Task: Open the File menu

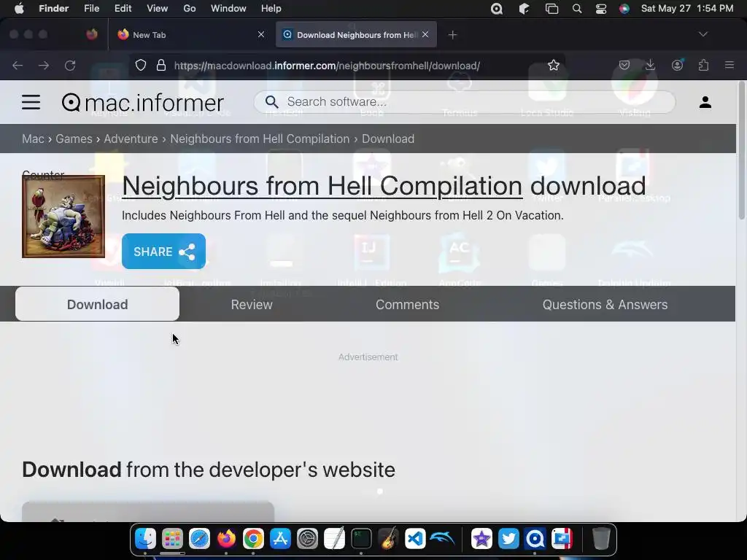Action: (91, 9)
